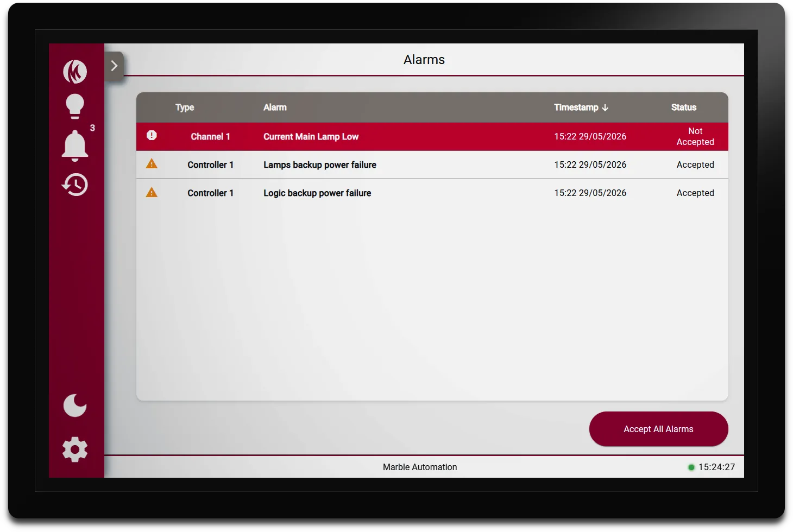Select the Logic backup power failure alarm
Image resolution: width=793 pixels, height=532 pixels.
coord(432,193)
